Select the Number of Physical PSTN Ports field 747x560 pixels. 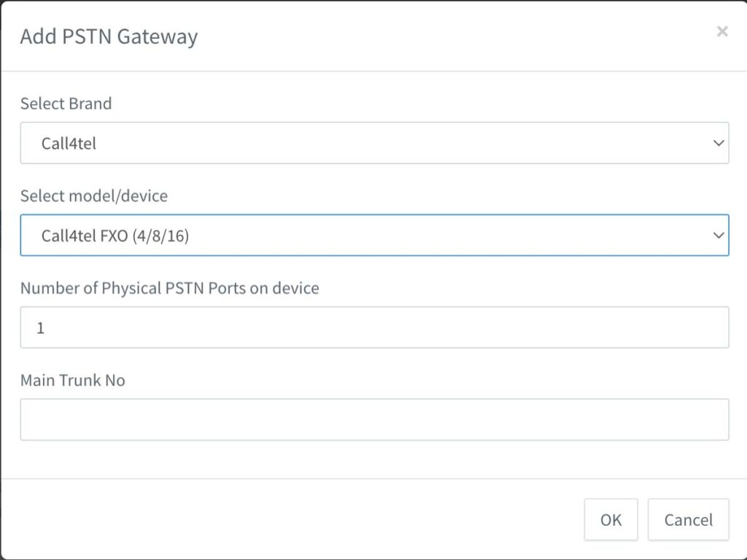point(375,327)
